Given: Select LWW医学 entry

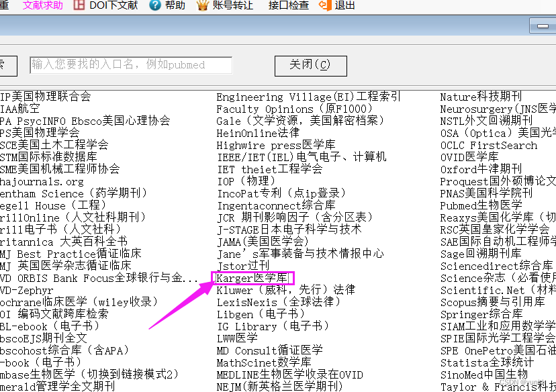Looking at the screenshot, I should coord(237,338).
